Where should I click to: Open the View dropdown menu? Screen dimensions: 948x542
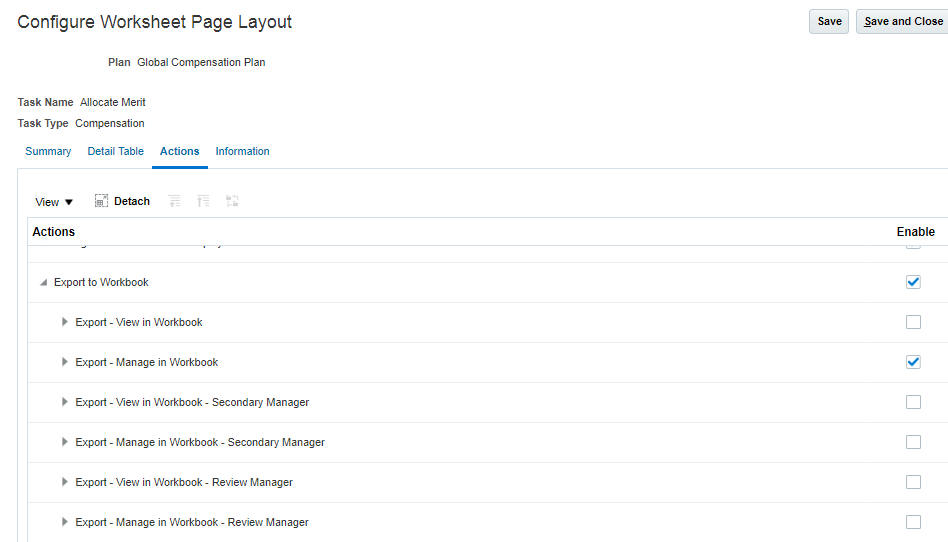pyautogui.click(x=54, y=202)
